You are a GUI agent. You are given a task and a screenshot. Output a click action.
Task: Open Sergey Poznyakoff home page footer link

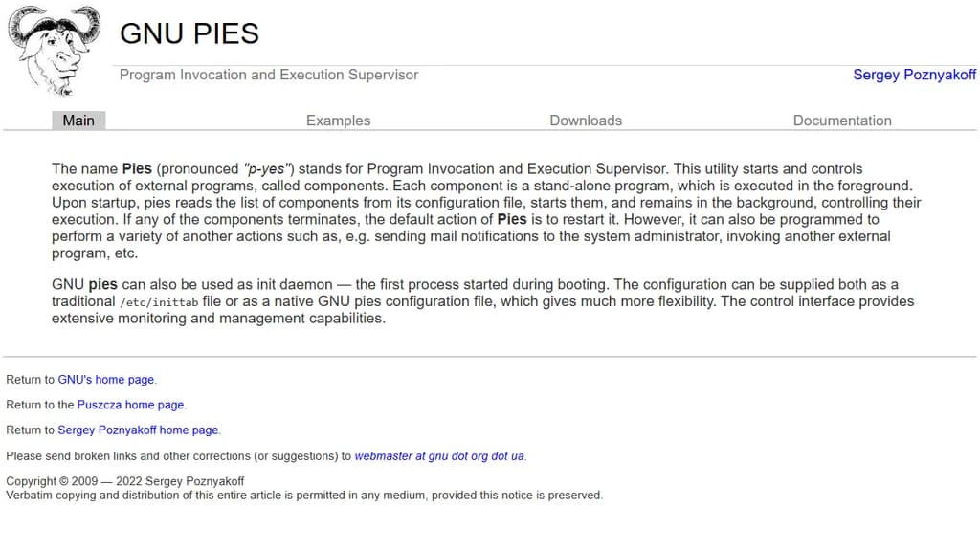pyautogui.click(x=139, y=430)
